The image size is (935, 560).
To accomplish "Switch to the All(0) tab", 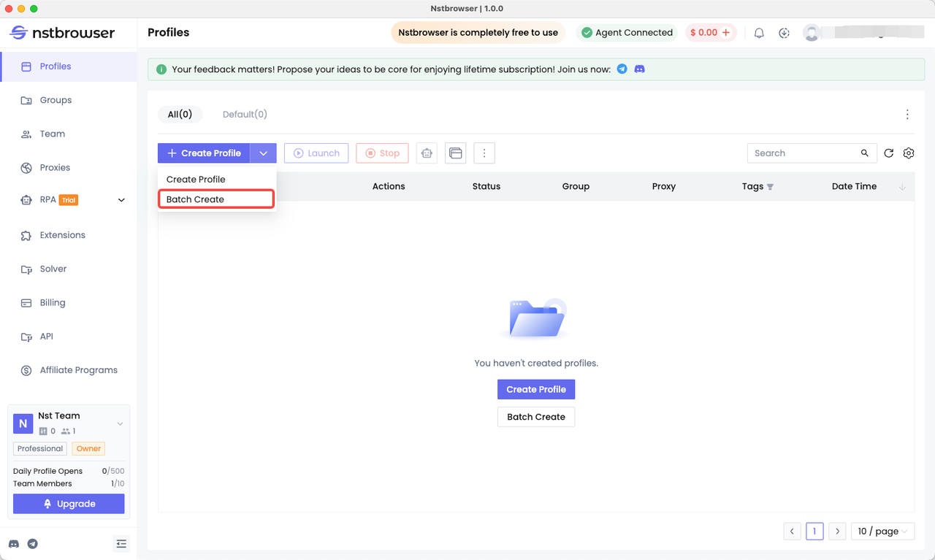I will tap(180, 115).
